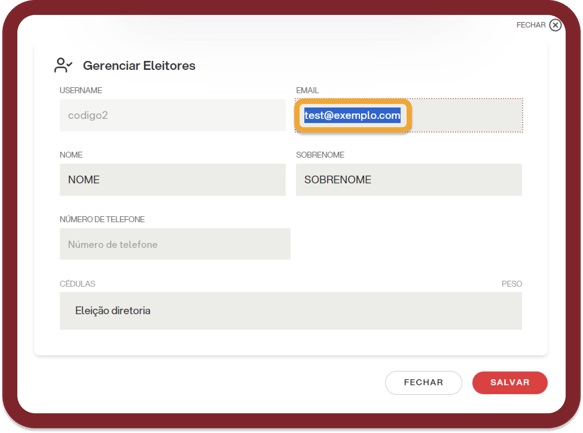Click the white FECHAR button at bottom
583x433 pixels.
[x=423, y=382]
